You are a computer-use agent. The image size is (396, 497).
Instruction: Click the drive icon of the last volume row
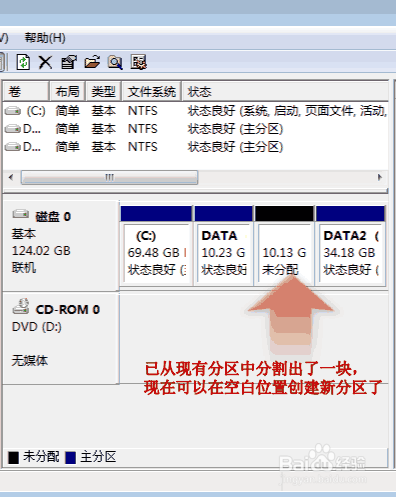click(x=13, y=147)
